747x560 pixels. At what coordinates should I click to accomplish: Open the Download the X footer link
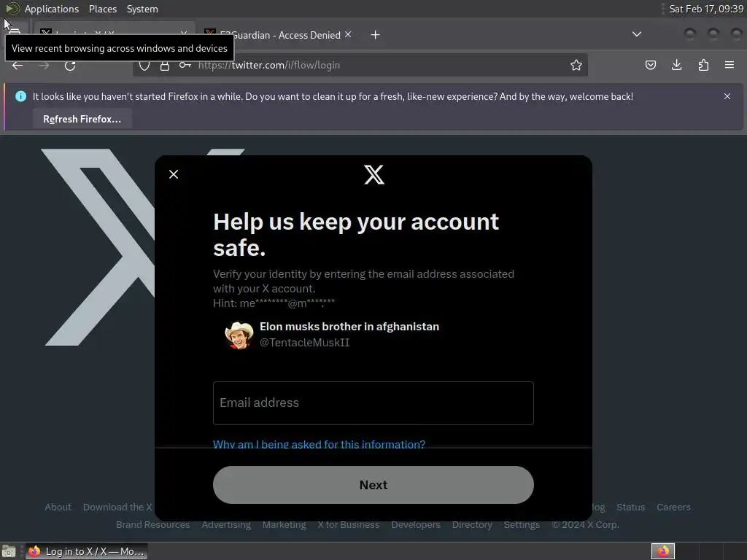(117, 507)
